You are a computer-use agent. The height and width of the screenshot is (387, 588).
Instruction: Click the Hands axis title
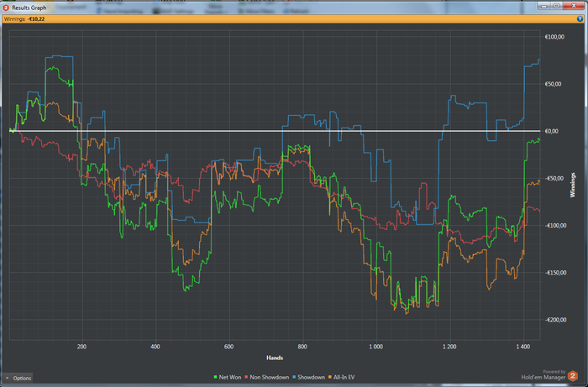click(275, 358)
